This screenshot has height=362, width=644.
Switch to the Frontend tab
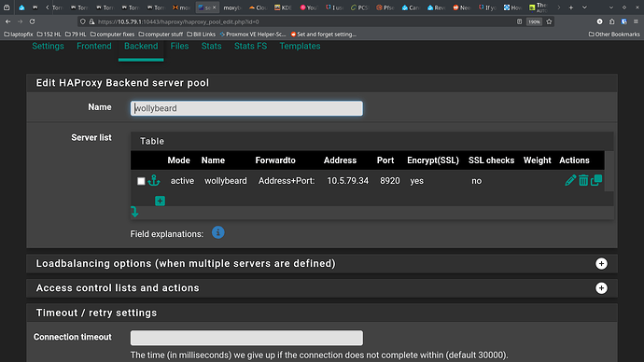(94, 46)
